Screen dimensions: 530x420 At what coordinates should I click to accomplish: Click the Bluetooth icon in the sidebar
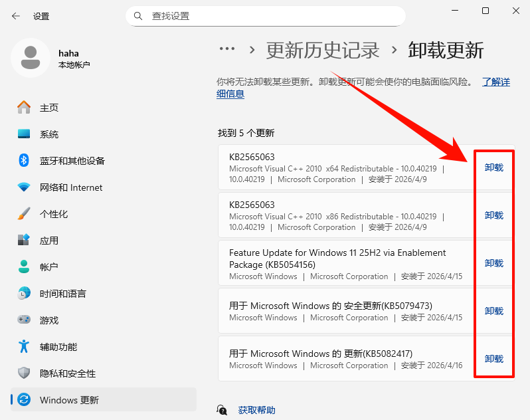(x=24, y=160)
